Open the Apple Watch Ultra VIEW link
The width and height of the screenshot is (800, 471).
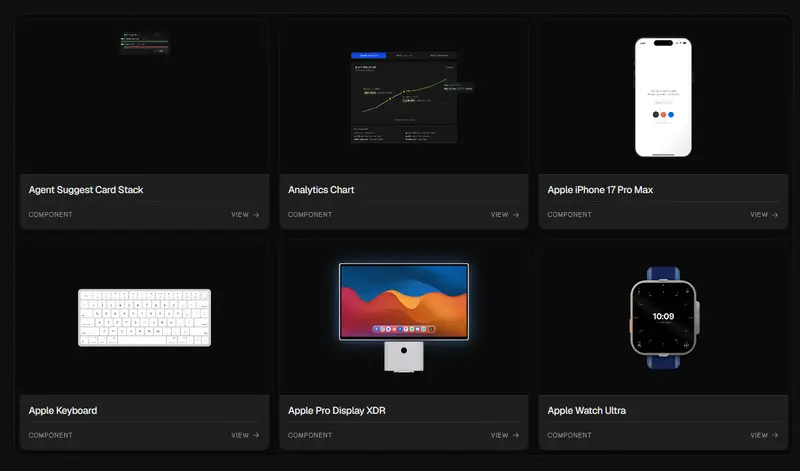coord(764,435)
